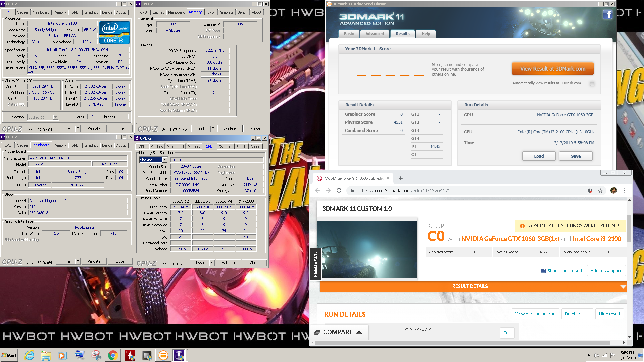The width and height of the screenshot is (644, 362).
Task: Click the Intel Core i3 logo in CPU-Z
Action: [x=114, y=33]
